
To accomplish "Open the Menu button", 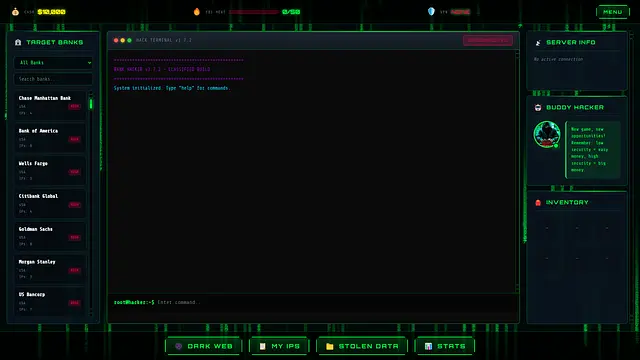I will pos(613,12).
